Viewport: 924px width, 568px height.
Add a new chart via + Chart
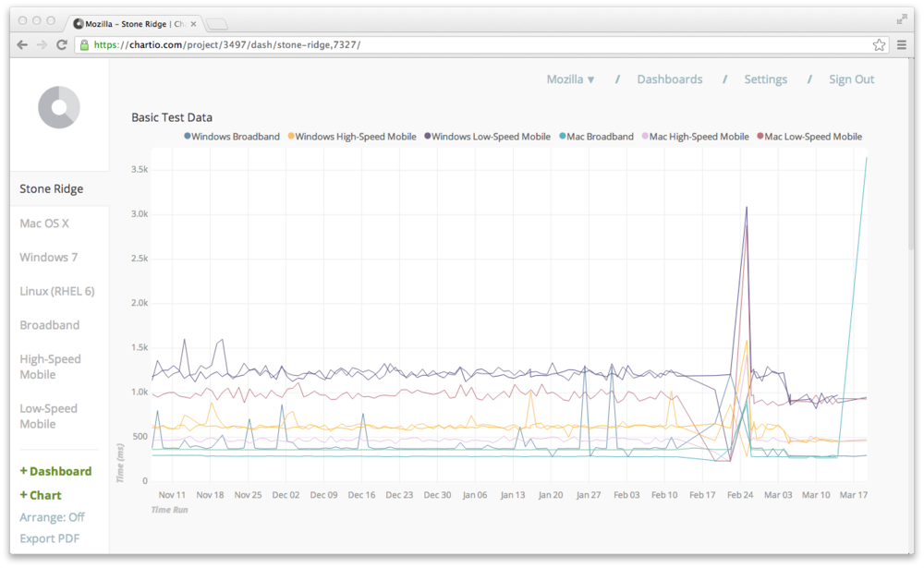(41, 495)
